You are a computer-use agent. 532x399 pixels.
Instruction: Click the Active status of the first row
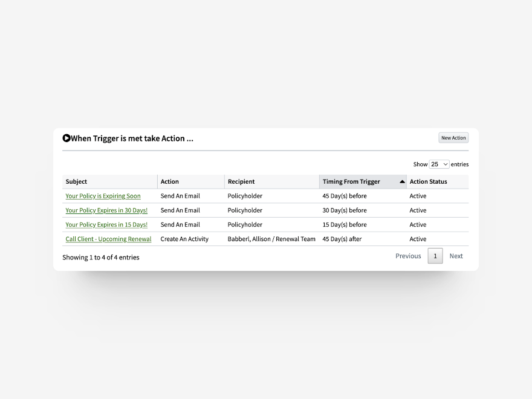point(418,196)
